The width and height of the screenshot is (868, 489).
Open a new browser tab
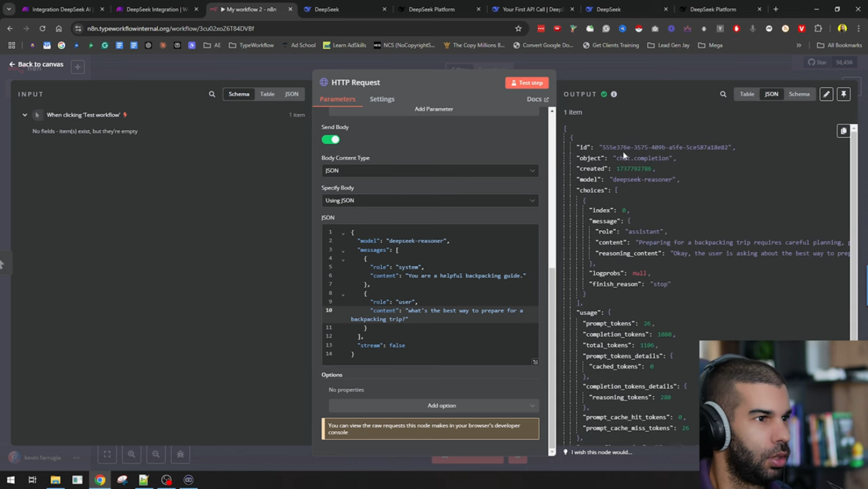[x=776, y=9]
